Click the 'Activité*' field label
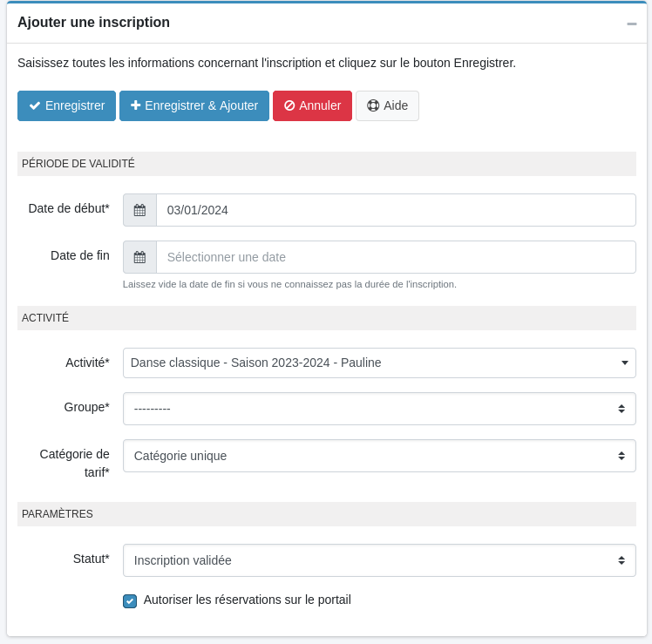Screen dimensions: 652x644 click(87, 362)
